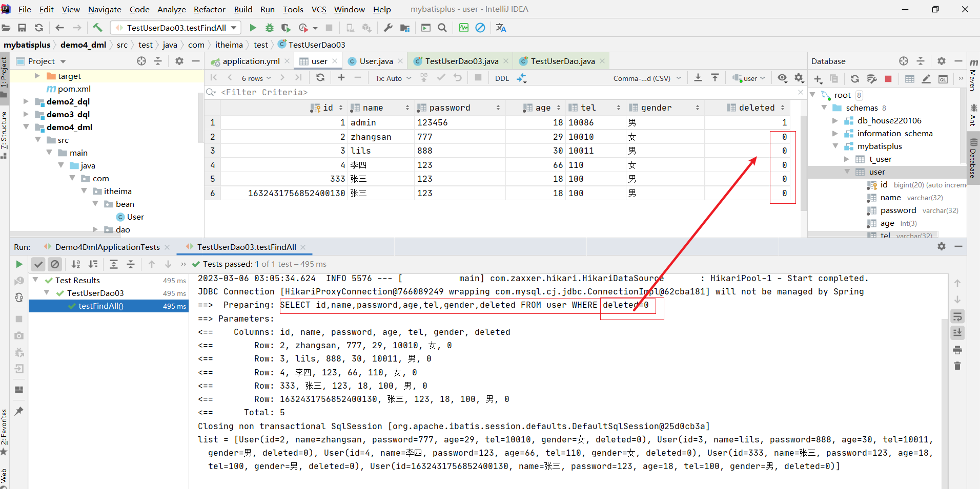Open the user session dropdown in the table toolbar
Image resolution: width=980 pixels, height=489 pixels.
pyautogui.click(x=749, y=78)
